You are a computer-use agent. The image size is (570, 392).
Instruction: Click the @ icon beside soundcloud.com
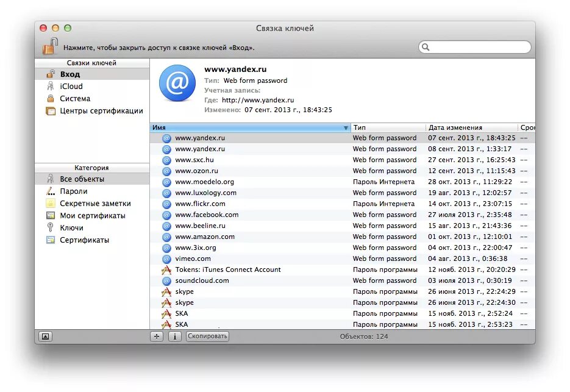pos(166,280)
